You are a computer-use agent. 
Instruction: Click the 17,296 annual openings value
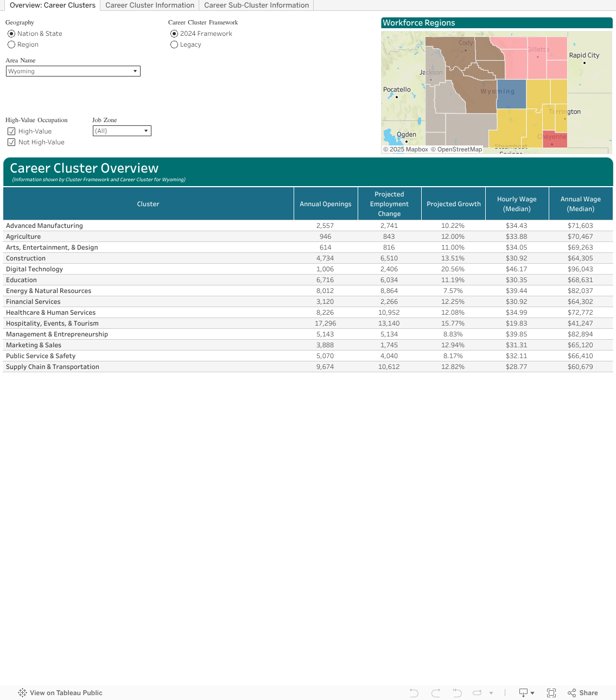(x=325, y=323)
